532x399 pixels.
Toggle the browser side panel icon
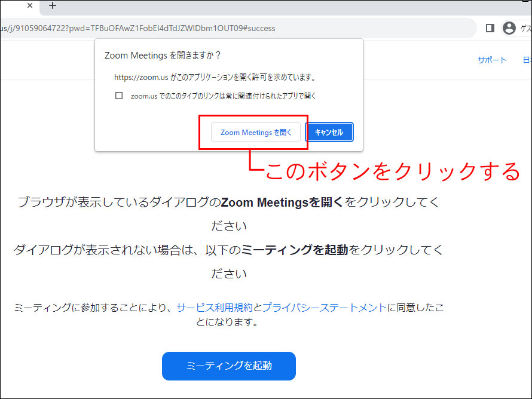490,28
